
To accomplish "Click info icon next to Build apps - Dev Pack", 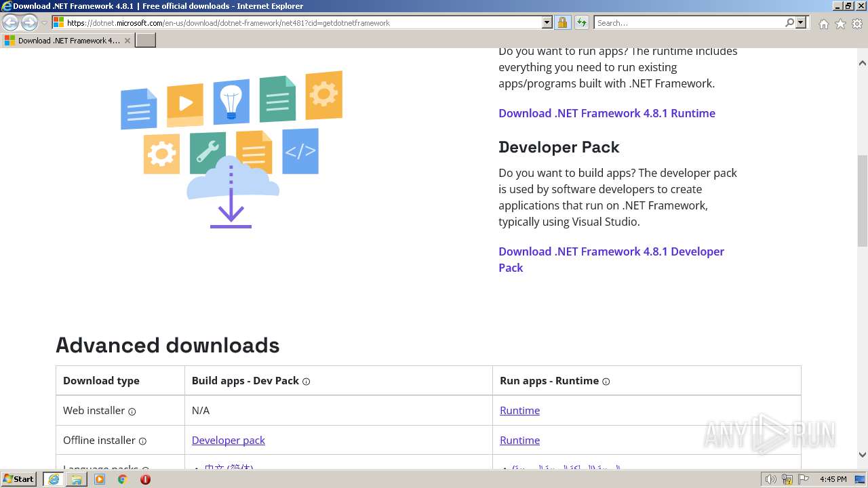I will (x=306, y=382).
